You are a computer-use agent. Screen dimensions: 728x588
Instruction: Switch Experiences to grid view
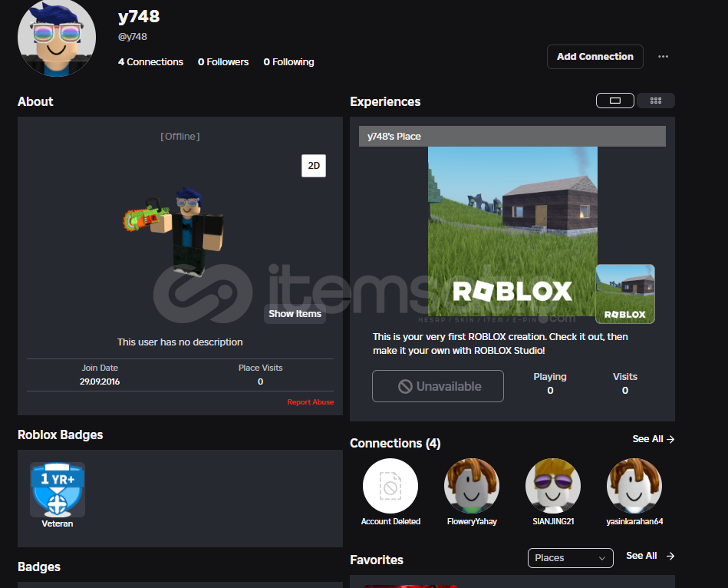click(656, 101)
